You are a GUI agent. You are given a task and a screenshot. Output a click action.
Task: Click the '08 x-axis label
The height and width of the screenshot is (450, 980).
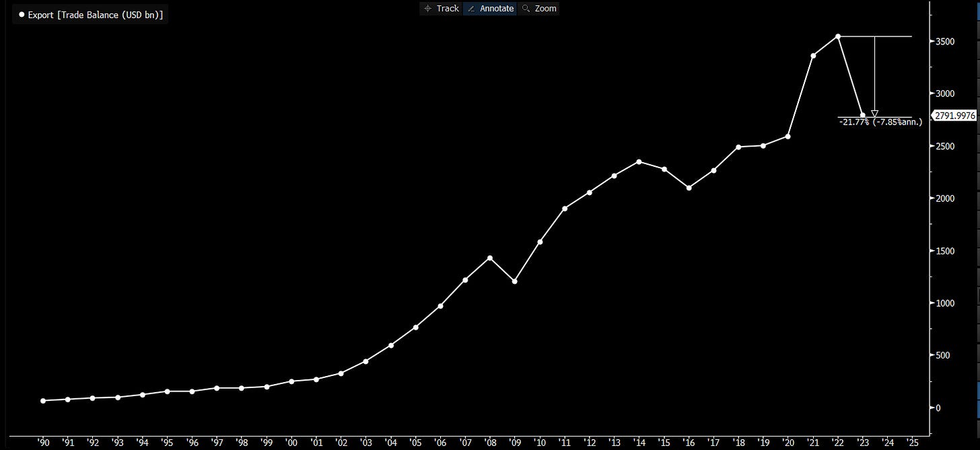click(490, 442)
